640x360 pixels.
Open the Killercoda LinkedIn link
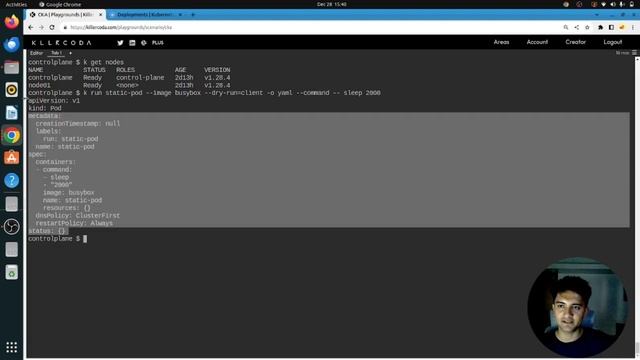click(x=132, y=42)
